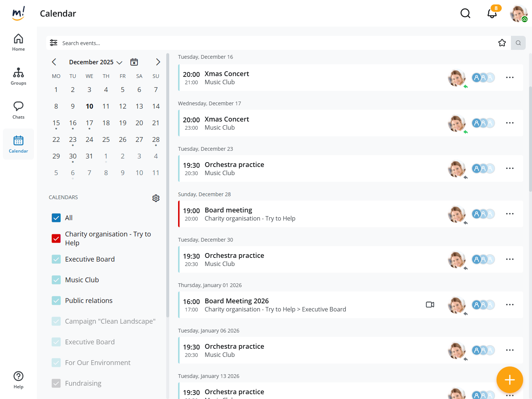Click the search magnifier in the header
Viewport: 532px width, 399px height.
point(465,14)
